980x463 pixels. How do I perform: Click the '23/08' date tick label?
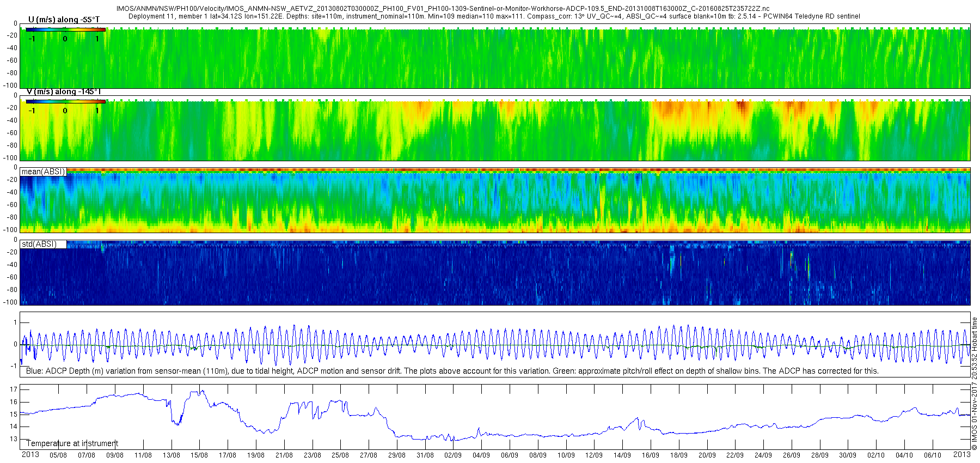coord(313,455)
